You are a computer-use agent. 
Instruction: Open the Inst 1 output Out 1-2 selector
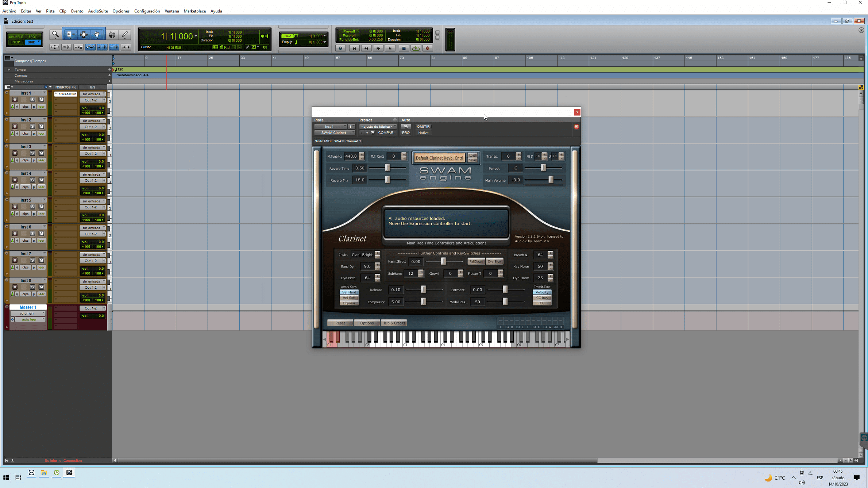(x=91, y=100)
